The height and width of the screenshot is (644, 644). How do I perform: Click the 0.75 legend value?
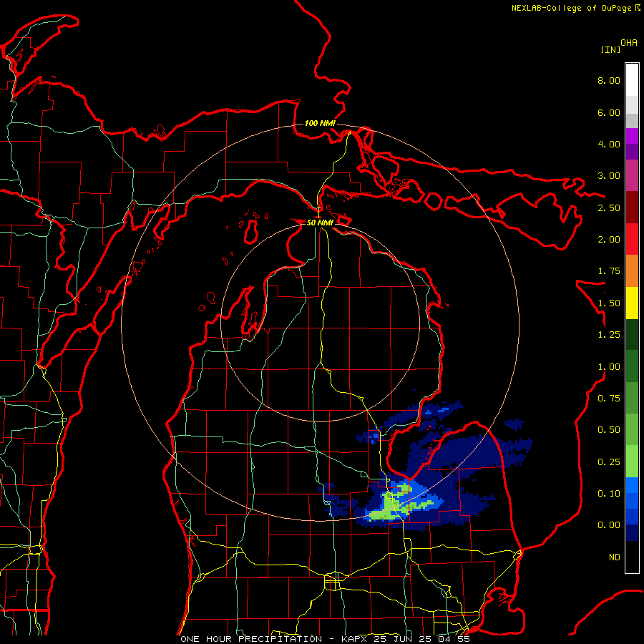point(609,399)
